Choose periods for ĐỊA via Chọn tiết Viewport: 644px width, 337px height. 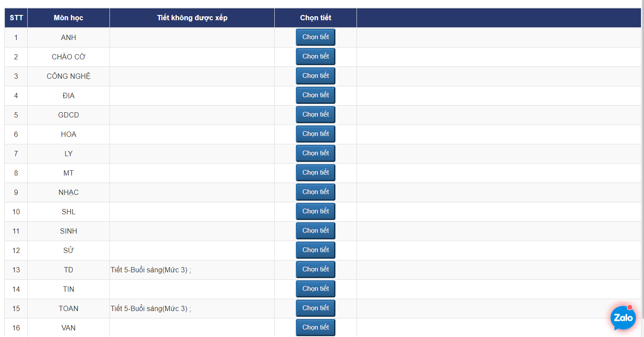click(315, 95)
